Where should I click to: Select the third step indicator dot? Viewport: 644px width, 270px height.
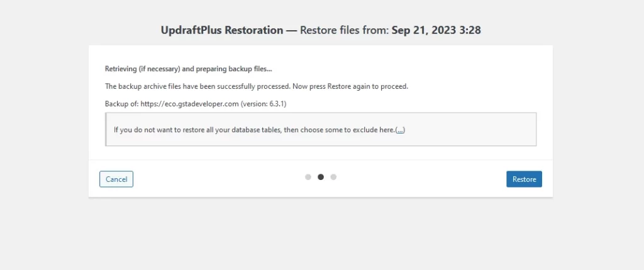(x=333, y=177)
